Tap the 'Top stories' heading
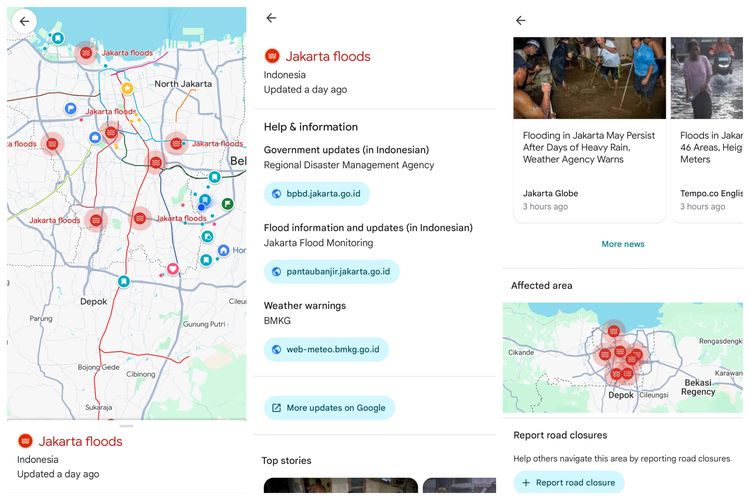The width and height of the screenshot is (750, 500). pos(287,460)
